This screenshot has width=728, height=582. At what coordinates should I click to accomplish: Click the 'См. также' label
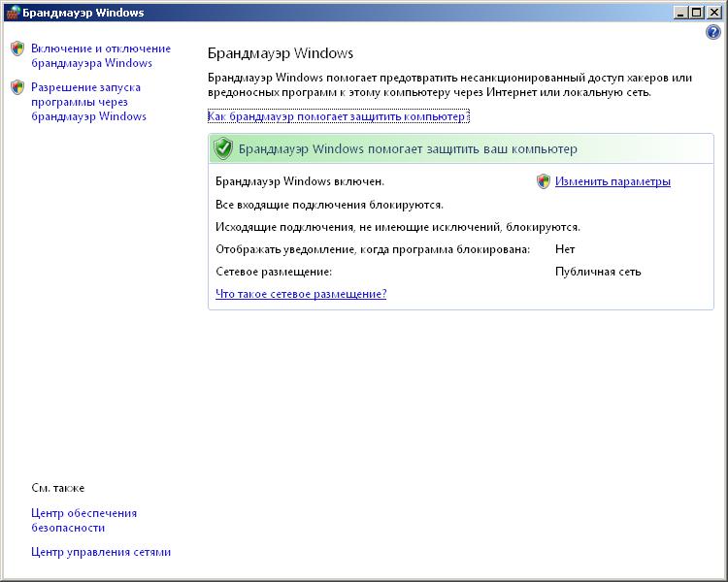click(58, 488)
